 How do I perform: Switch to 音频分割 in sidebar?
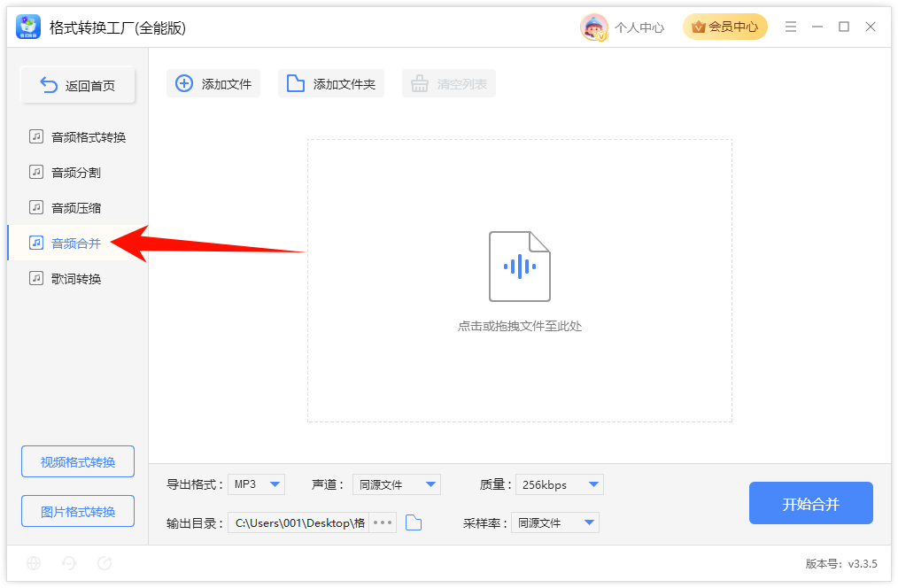click(77, 173)
